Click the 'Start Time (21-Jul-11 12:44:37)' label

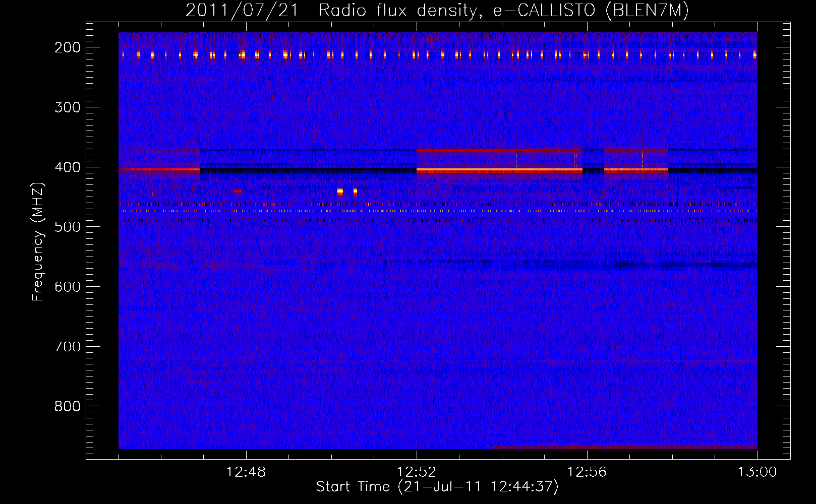(x=437, y=487)
